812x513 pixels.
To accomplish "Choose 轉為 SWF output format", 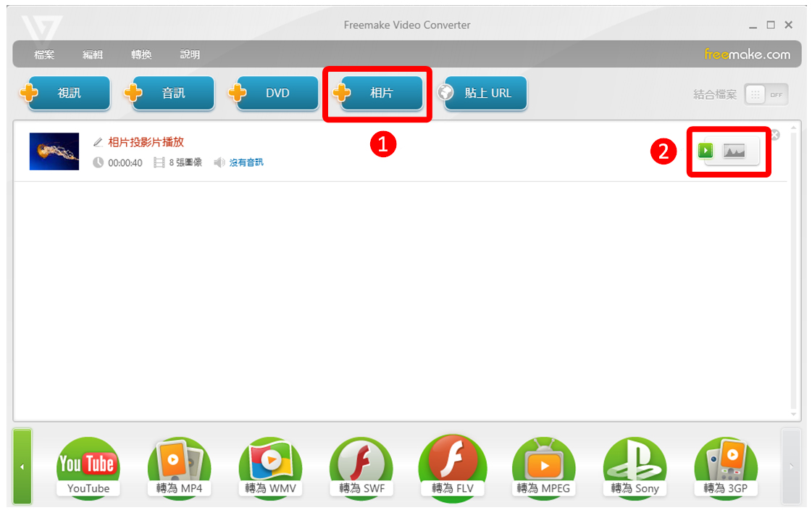I will pos(361,468).
